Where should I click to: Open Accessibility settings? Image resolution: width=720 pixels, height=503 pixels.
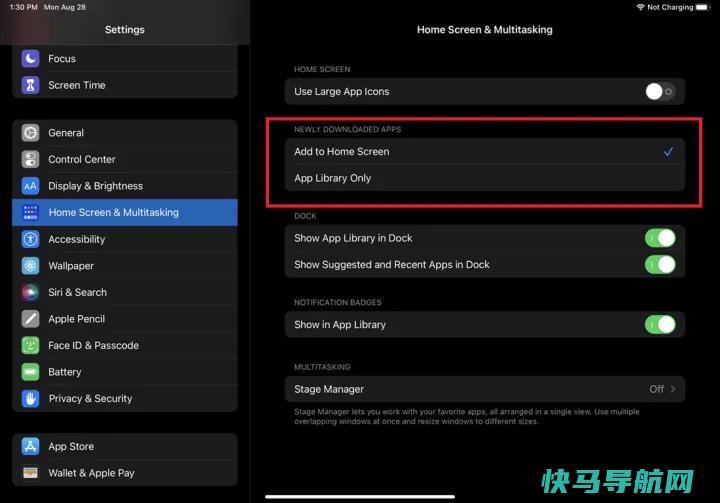125,239
